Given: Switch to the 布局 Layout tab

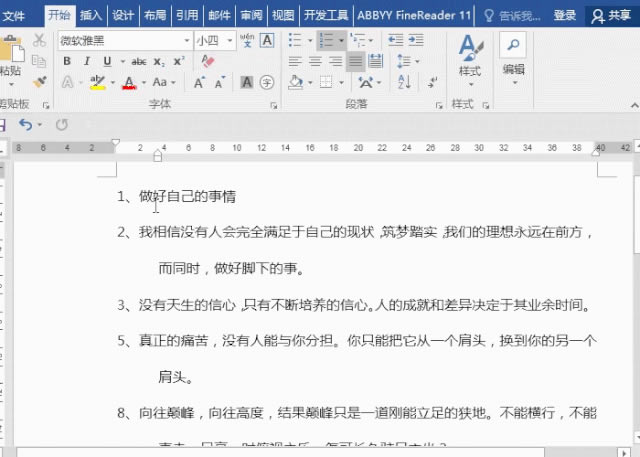Looking at the screenshot, I should 155,16.
